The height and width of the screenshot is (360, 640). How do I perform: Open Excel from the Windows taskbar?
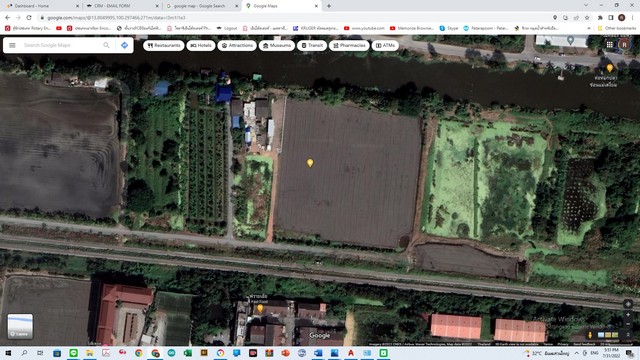coord(187,353)
